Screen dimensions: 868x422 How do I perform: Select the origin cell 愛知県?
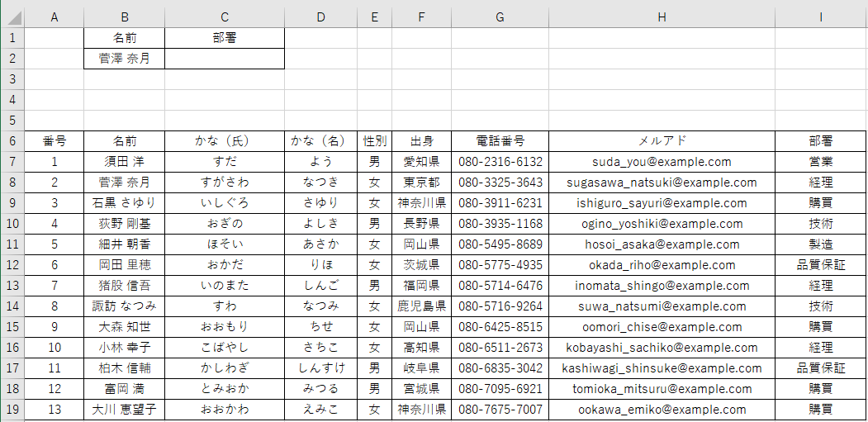pos(422,162)
